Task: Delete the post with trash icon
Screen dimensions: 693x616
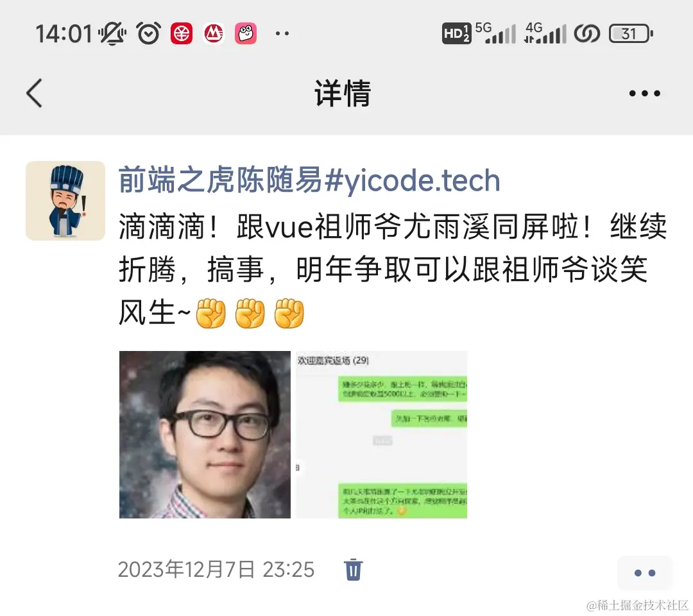Action: click(x=353, y=570)
